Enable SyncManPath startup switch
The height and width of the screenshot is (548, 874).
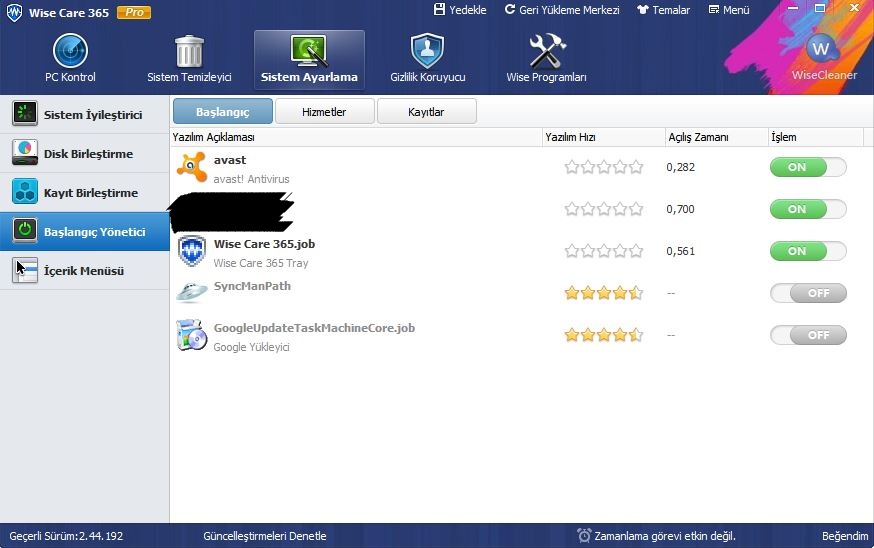(x=808, y=293)
